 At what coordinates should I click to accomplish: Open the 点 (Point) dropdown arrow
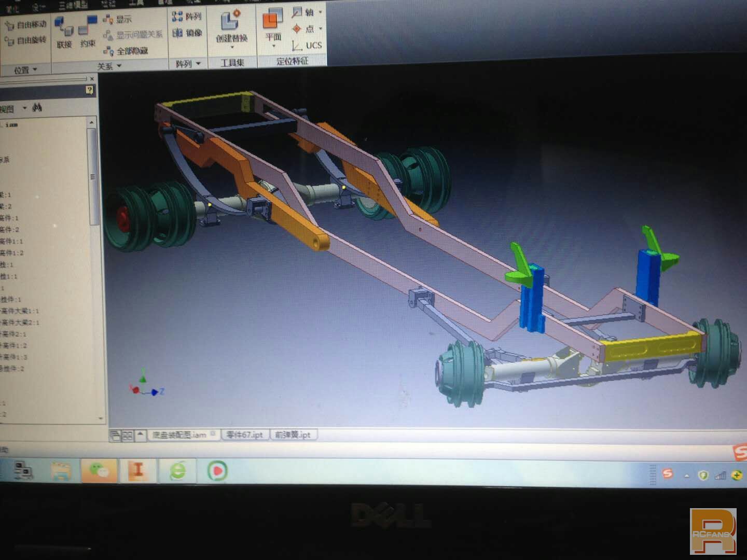tap(320, 29)
